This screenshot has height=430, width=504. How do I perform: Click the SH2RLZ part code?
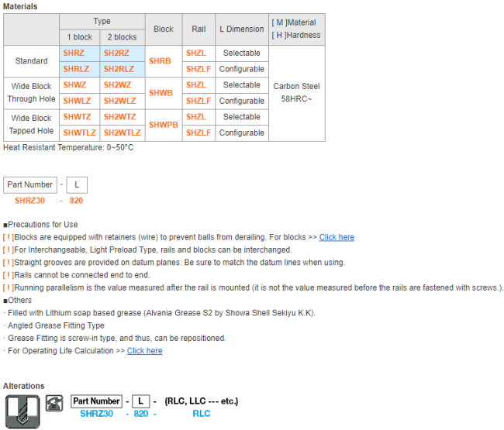[119, 69]
